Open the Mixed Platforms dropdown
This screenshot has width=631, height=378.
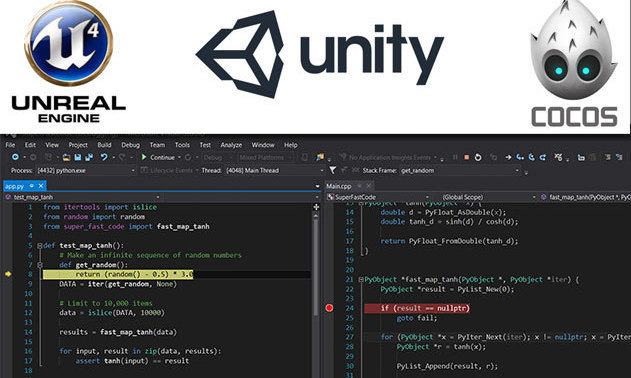point(265,157)
